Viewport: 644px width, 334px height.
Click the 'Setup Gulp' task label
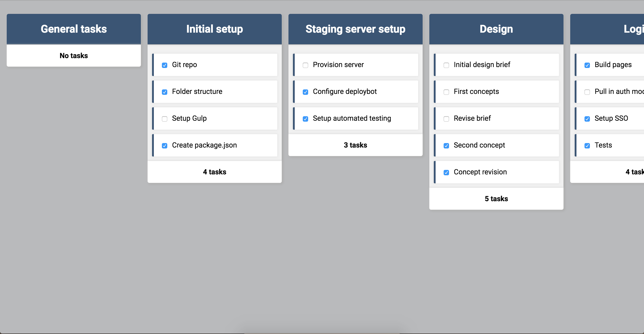[x=189, y=118]
